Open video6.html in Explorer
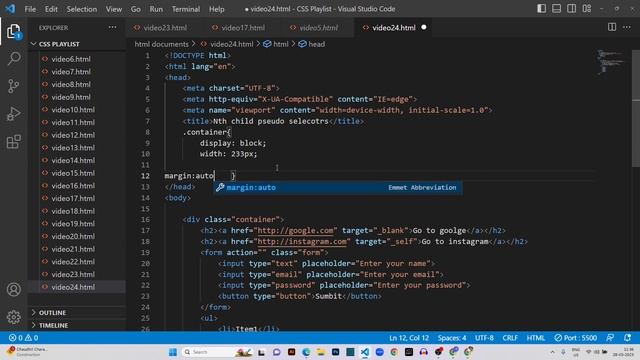The height and width of the screenshot is (360, 640). (x=71, y=59)
